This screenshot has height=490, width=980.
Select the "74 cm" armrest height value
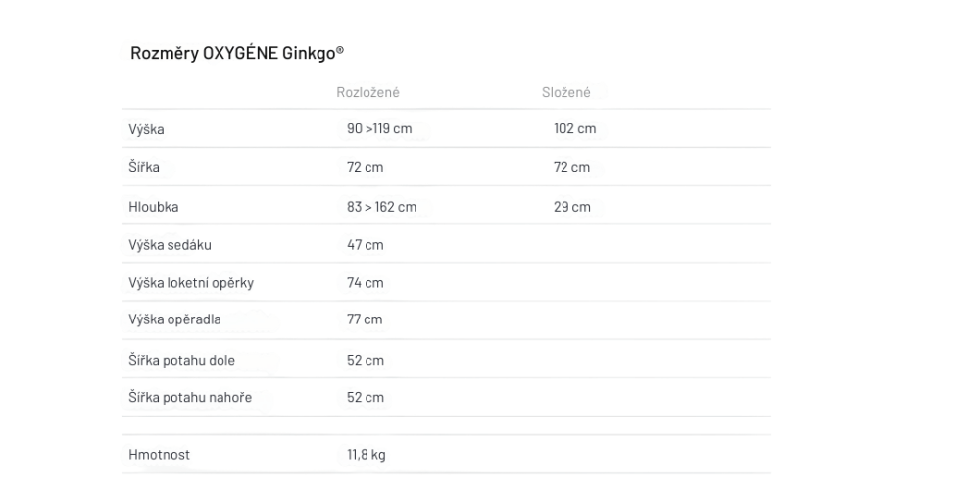(365, 283)
